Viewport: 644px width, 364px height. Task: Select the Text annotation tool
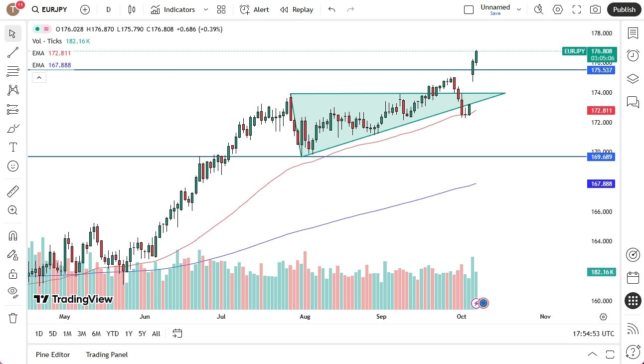(x=12, y=147)
